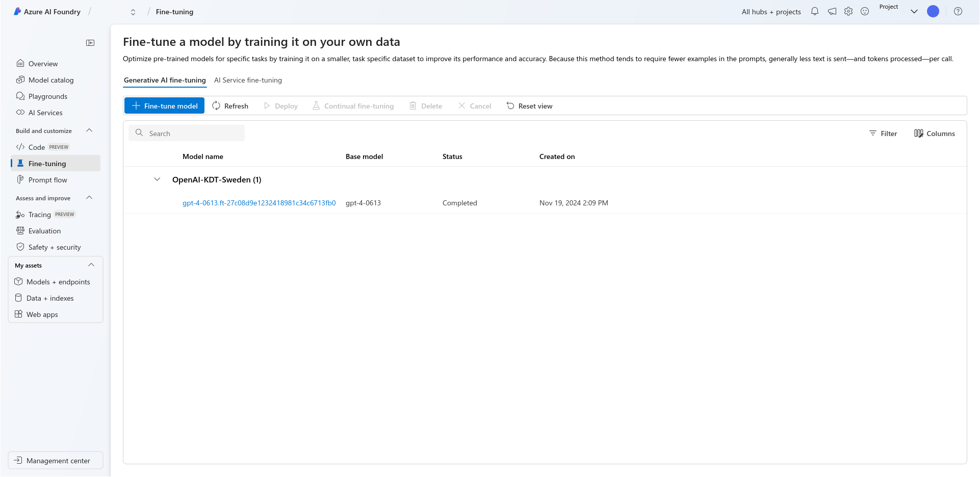This screenshot has height=477, width=980.
Task: Collapse the Assess and improve section
Action: point(89,198)
